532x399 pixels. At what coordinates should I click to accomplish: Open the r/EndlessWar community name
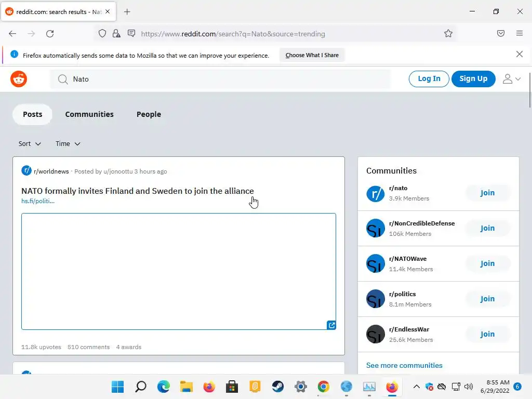pos(409,329)
